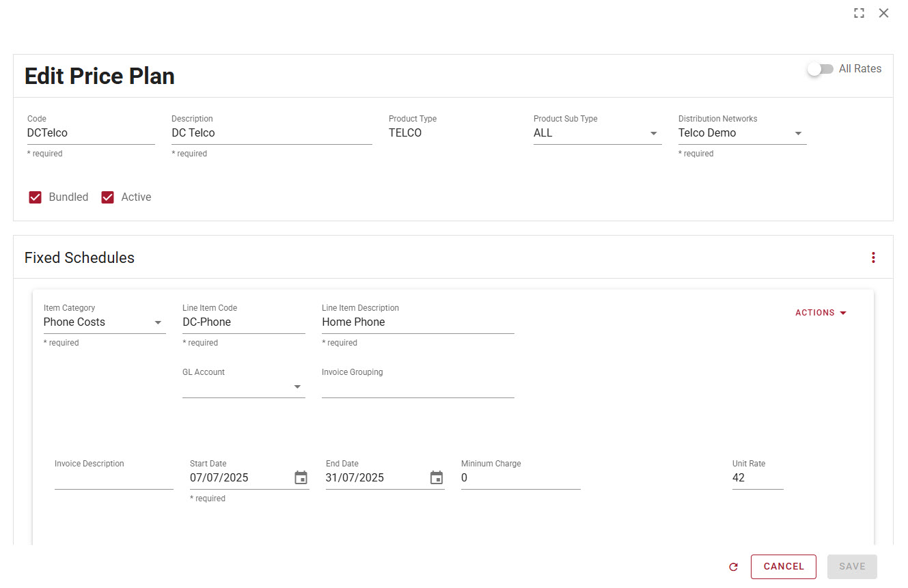Viewport: 908px width, 588px height.
Task: Toggle the All Rates switch
Action: click(820, 69)
